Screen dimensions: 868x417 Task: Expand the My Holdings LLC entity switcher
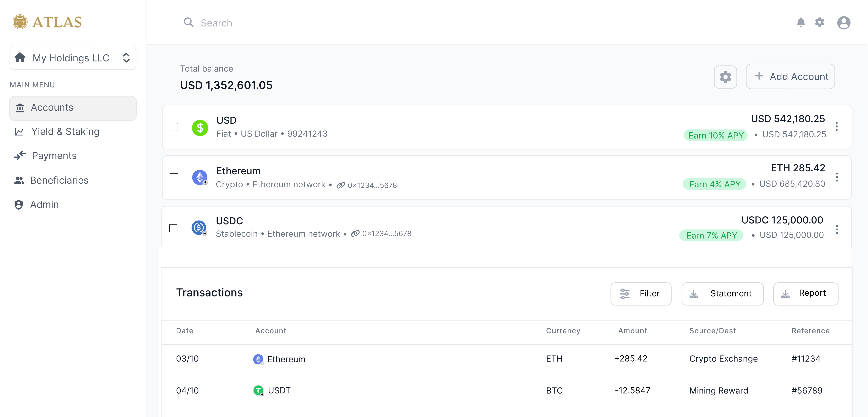click(126, 58)
